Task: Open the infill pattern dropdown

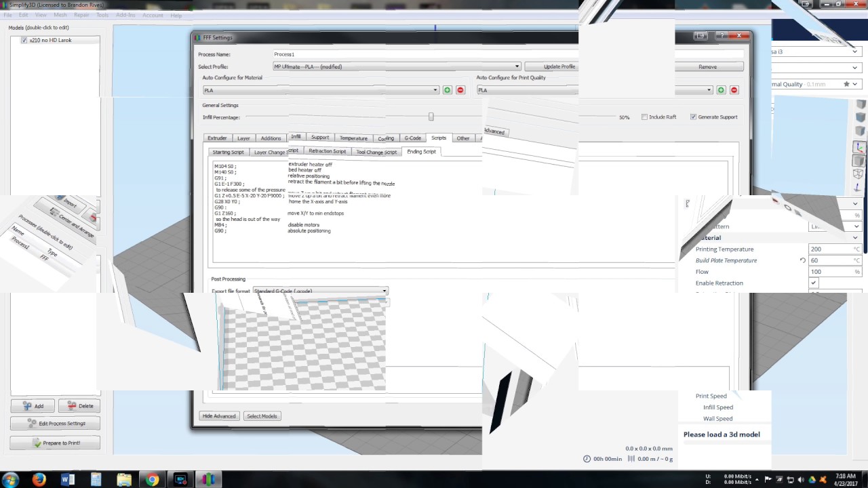Action: [835, 226]
